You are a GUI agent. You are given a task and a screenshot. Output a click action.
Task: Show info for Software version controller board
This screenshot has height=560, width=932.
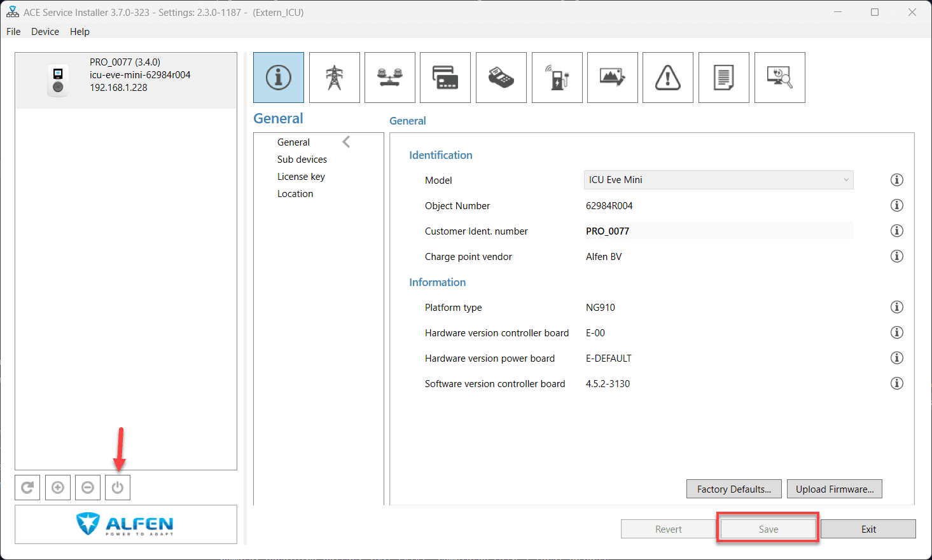897,383
